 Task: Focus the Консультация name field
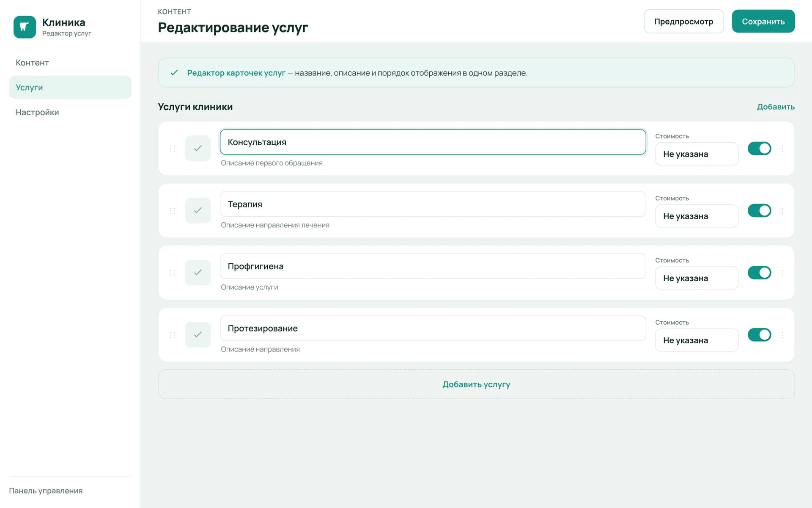(x=433, y=142)
